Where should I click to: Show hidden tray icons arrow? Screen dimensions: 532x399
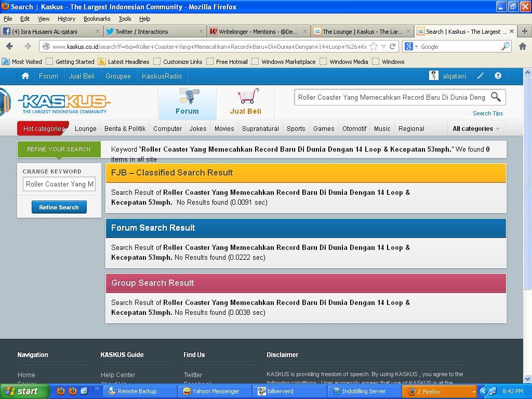tap(483, 391)
